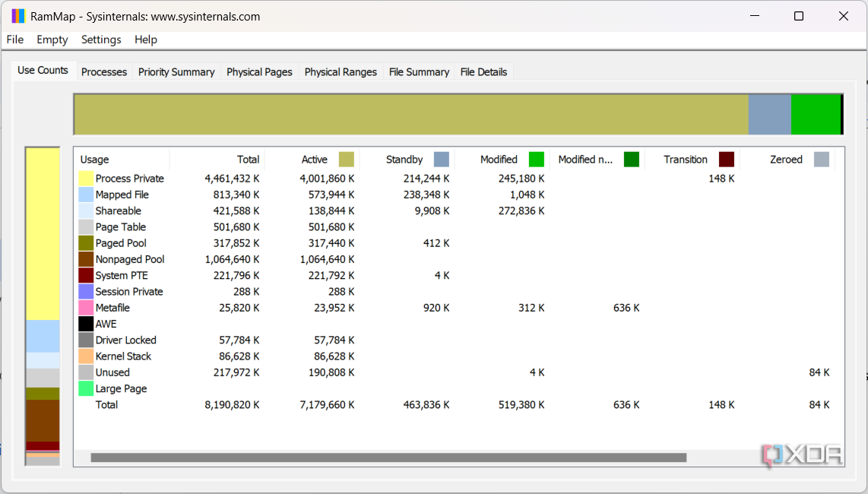The height and width of the screenshot is (494, 868).
Task: Select the Nonpaged Pool row label
Action: (x=129, y=259)
